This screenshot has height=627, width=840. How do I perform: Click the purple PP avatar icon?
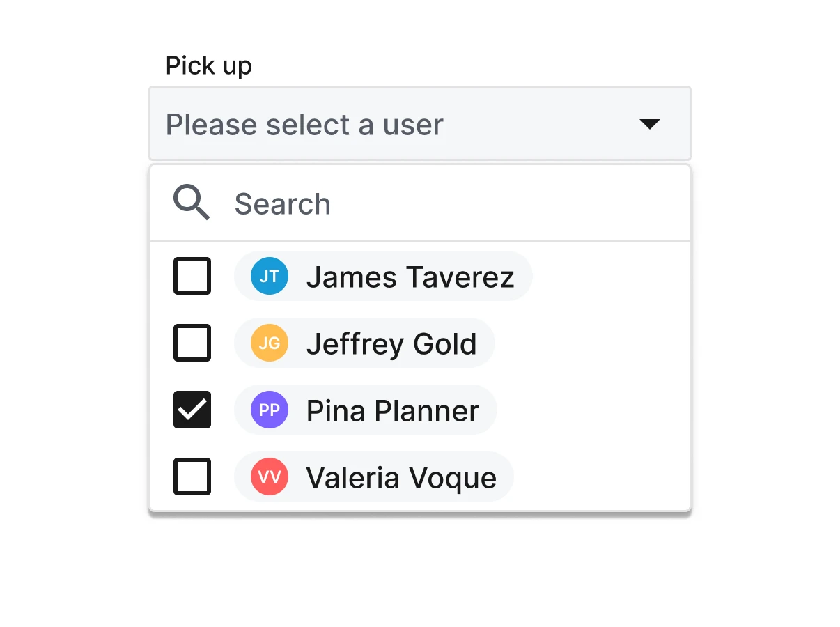point(270,410)
